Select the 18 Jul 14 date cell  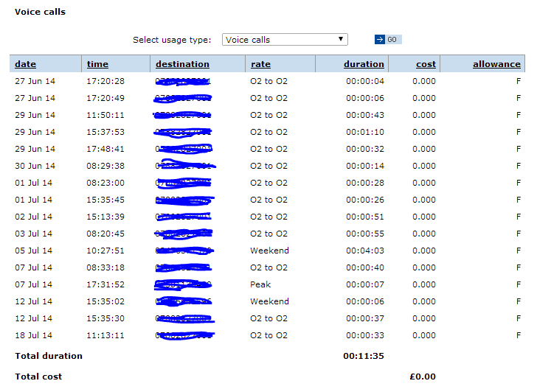pyautogui.click(x=35, y=335)
